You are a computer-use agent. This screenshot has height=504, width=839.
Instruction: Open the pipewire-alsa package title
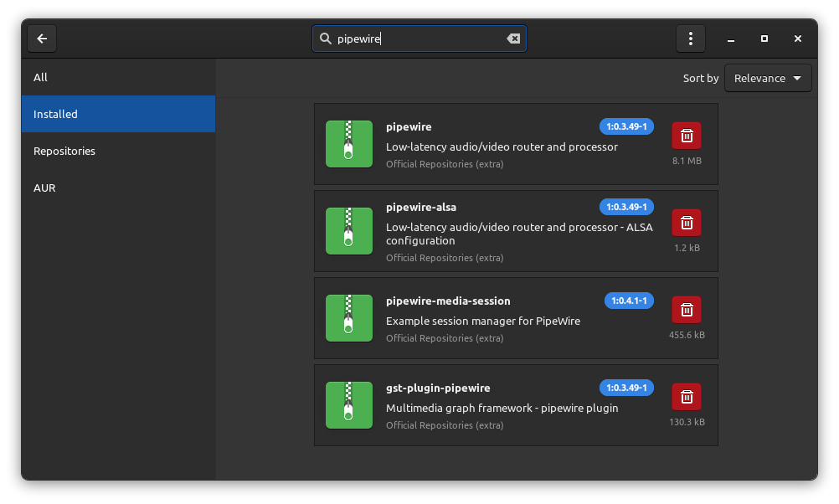[x=421, y=207]
